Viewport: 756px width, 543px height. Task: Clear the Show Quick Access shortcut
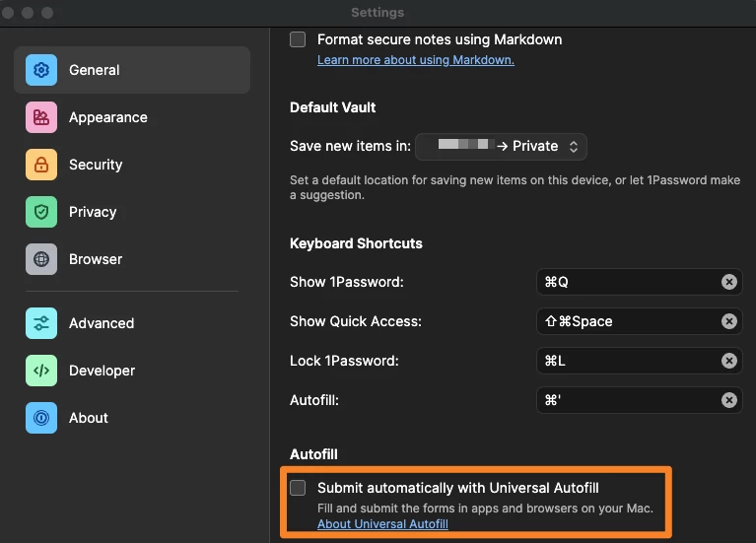(729, 321)
